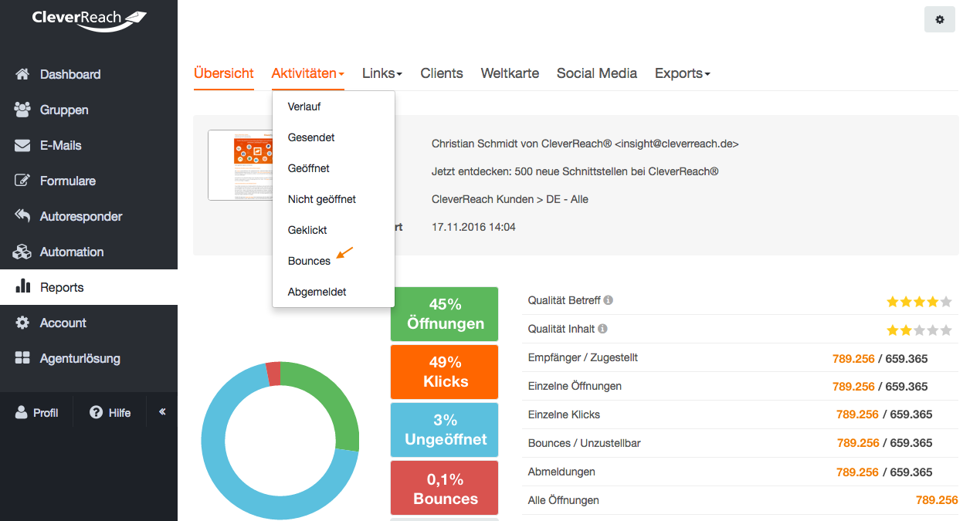The height and width of the screenshot is (521, 980).
Task: Click the CleverReach logo
Action: (89, 20)
